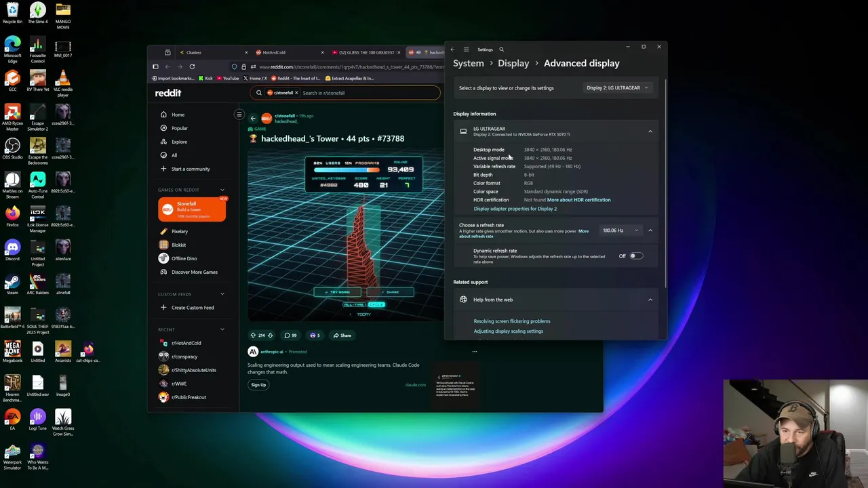Image resolution: width=868 pixels, height=488 pixels.
Task: Select the Untitled.wav file on desktop
Action: pyautogui.click(x=37, y=386)
